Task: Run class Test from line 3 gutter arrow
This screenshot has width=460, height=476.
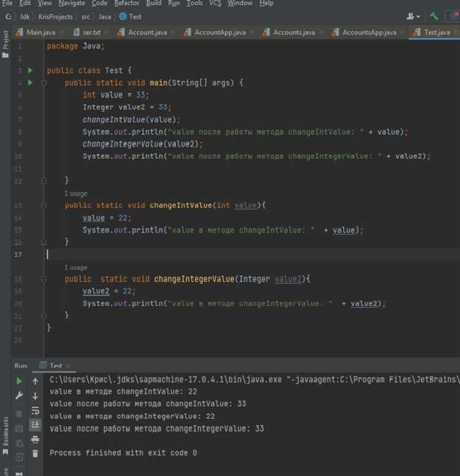Action: pos(30,71)
